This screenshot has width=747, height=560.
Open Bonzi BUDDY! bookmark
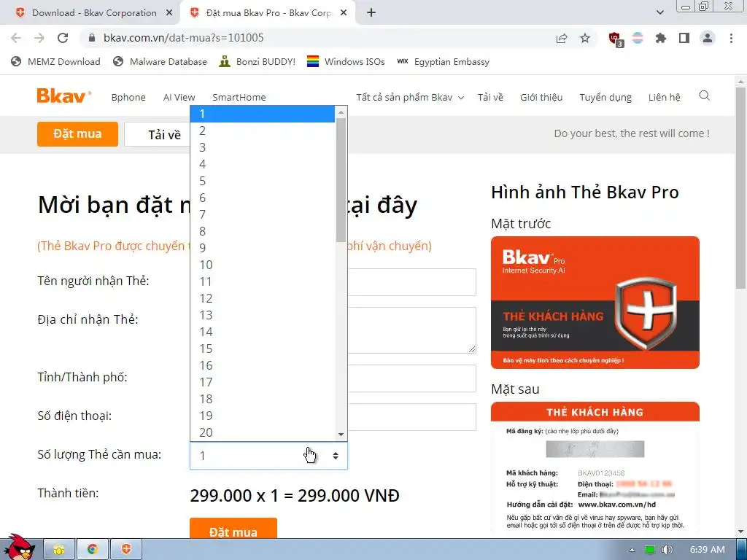click(x=258, y=61)
